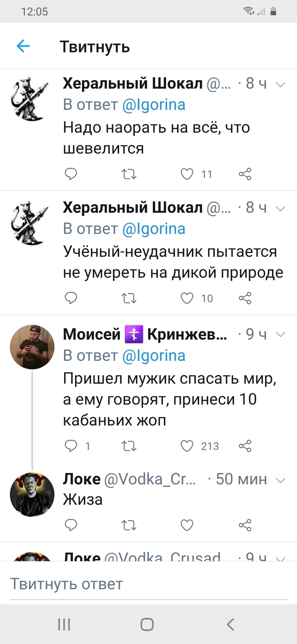Tap the Android recent apps button
297x644 pixels.
[x=64, y=624]
